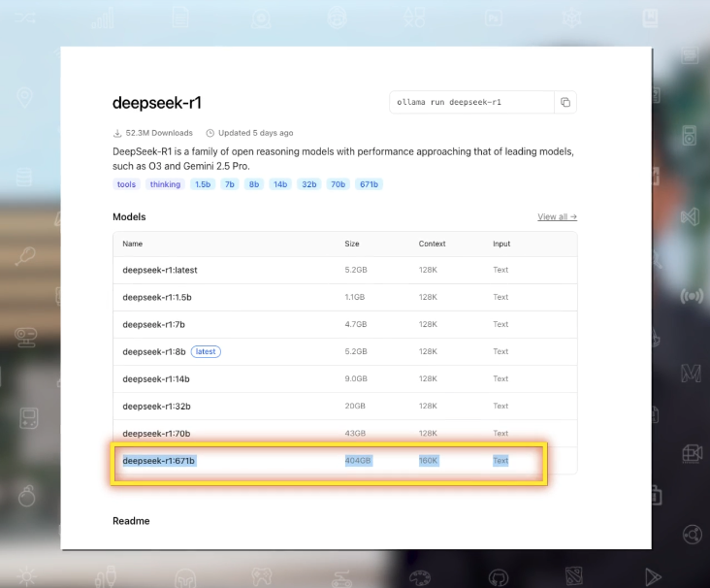Click the 404GB size cell
Screen dimensions: 710x588
coord(358,461)
